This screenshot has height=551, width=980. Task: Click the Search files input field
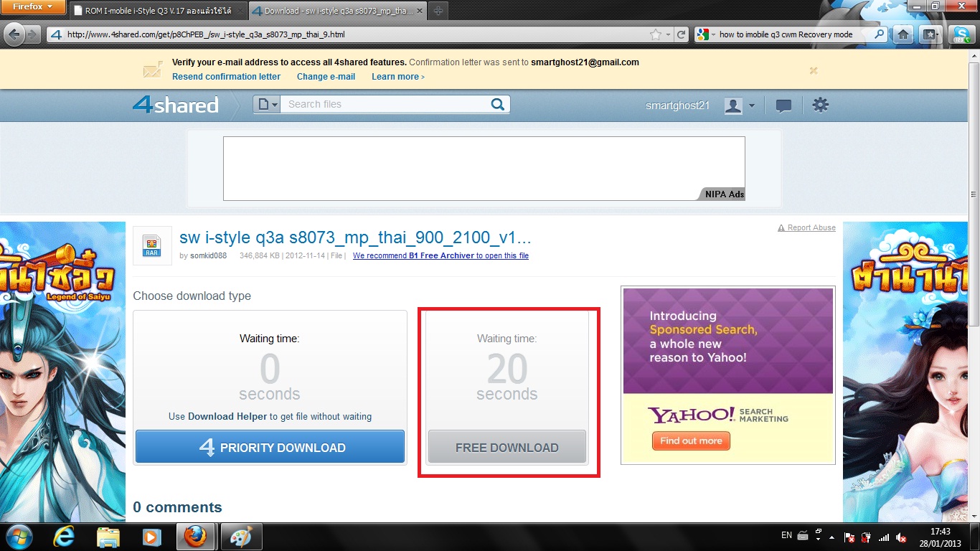384,105
